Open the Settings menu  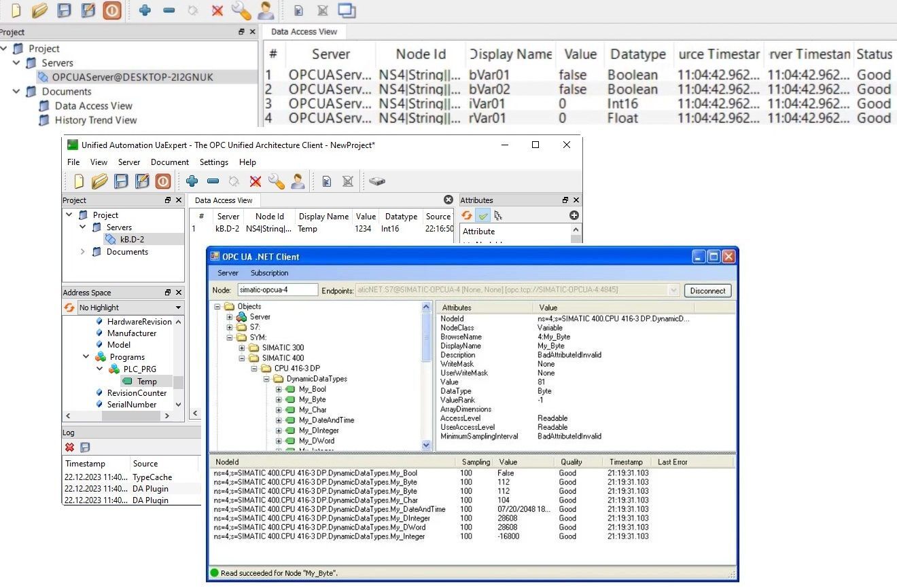pos(213,162)
